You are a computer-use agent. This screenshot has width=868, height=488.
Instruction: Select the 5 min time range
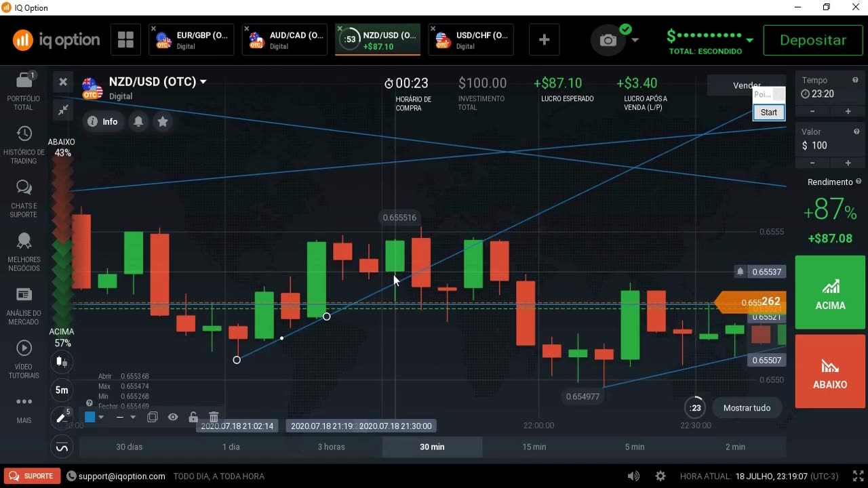(x=635, y=447)
